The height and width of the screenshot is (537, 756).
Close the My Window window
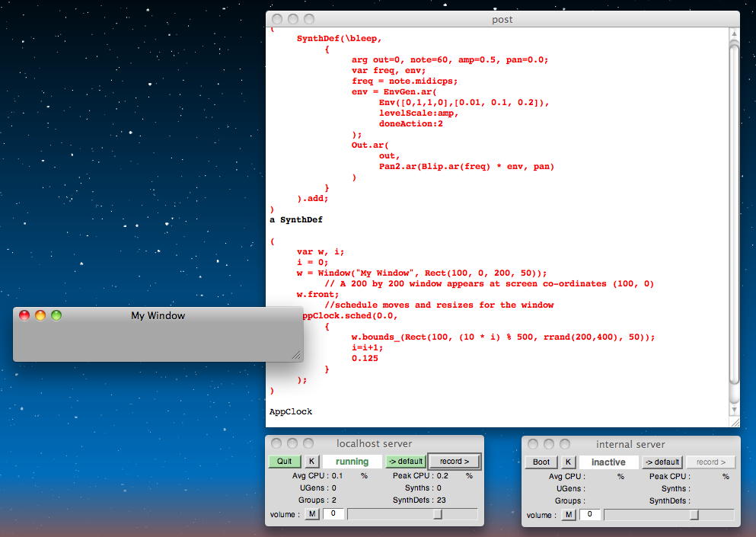pos(24,315)
